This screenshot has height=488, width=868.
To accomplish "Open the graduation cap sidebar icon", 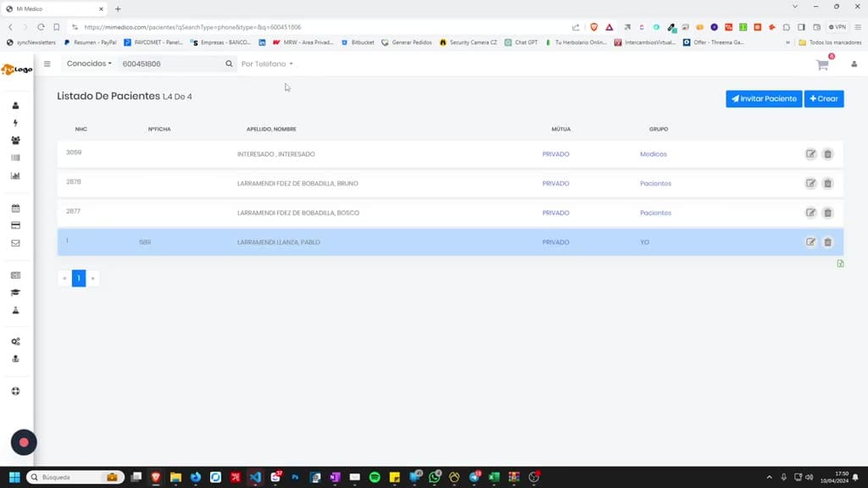I will [x=15, y=292].
